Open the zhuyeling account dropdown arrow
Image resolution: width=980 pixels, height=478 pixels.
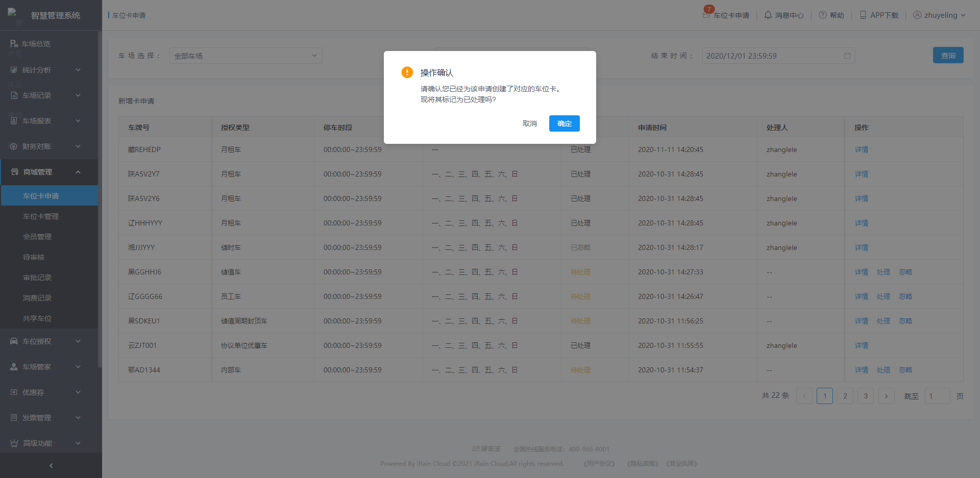(x=963, y=15)
